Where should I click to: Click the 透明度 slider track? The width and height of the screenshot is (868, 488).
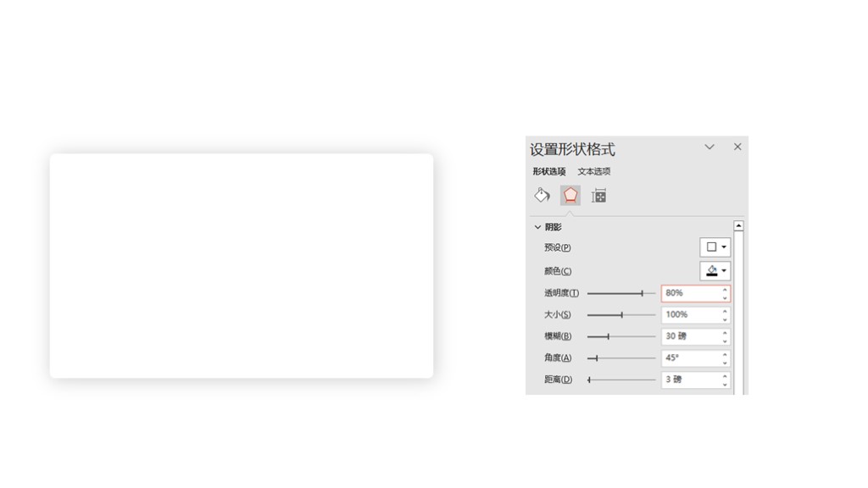pos(621,293)
